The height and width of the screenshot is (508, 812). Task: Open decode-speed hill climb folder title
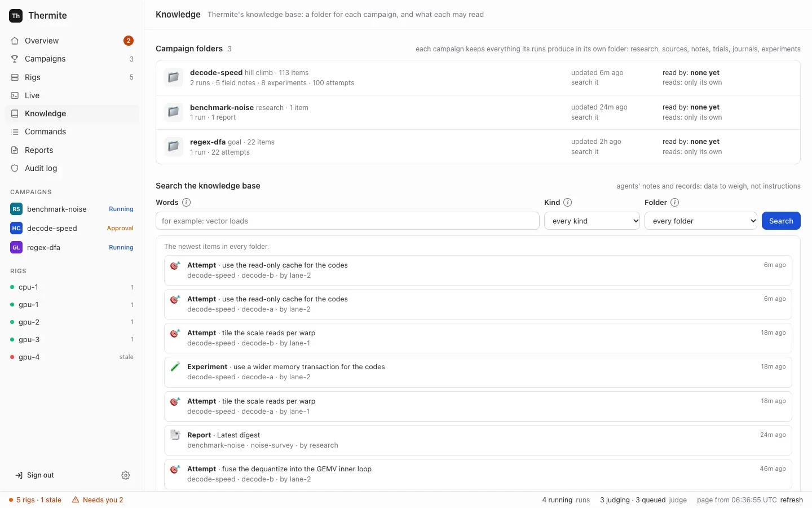[x=216, y=73]
